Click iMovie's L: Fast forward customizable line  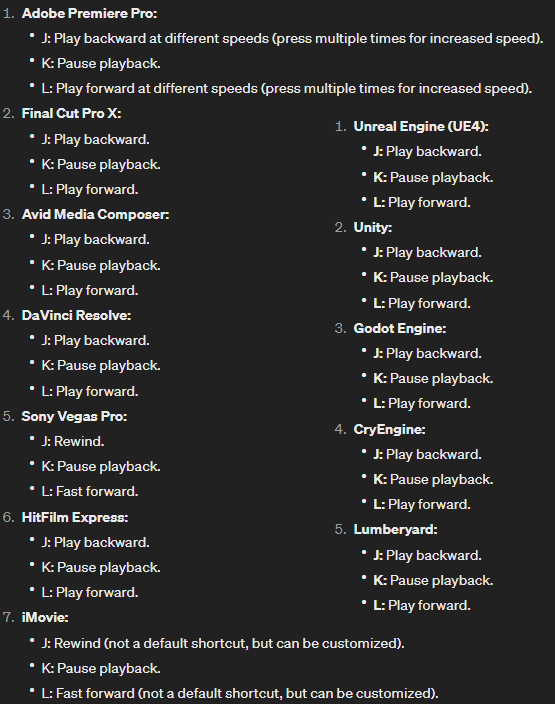(240, 694)
